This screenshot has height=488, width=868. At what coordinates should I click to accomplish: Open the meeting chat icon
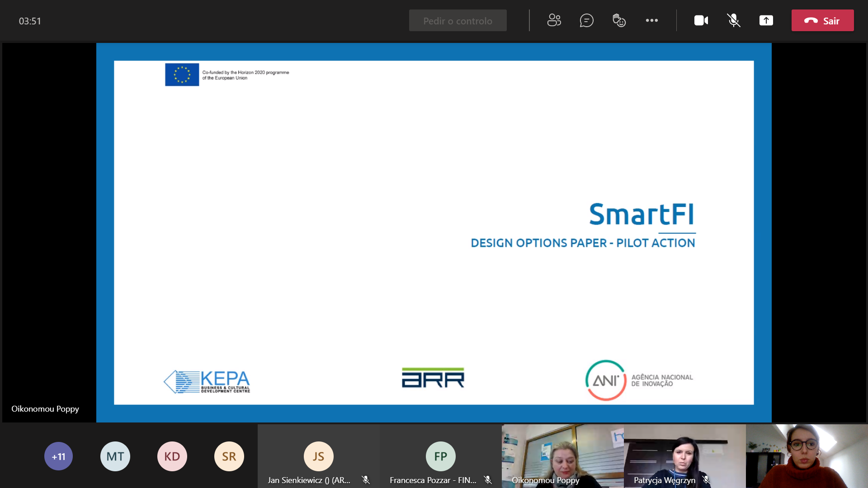586,20
